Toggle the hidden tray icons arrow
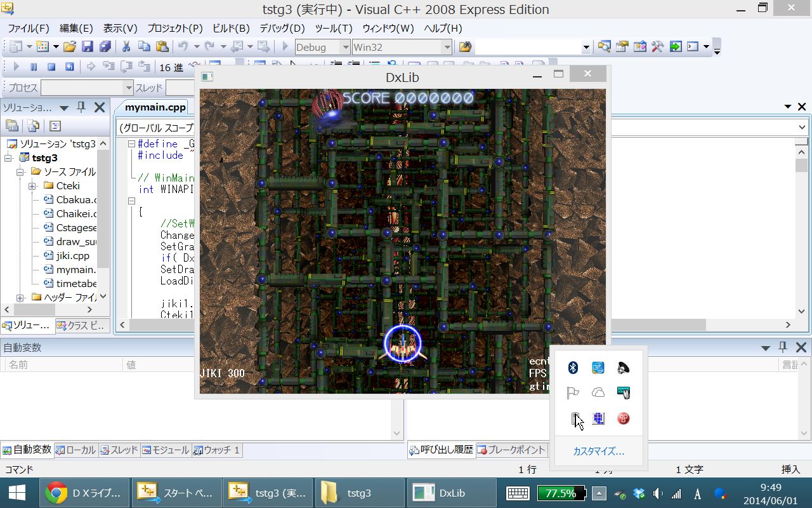 pyautogui.click(x=599, y=493)
